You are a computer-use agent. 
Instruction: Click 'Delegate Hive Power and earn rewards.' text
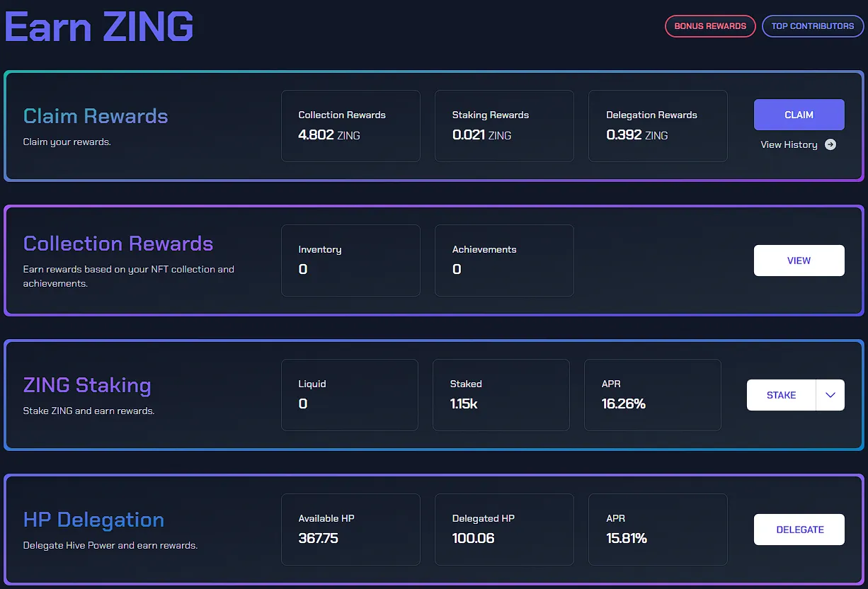[110, 545]
